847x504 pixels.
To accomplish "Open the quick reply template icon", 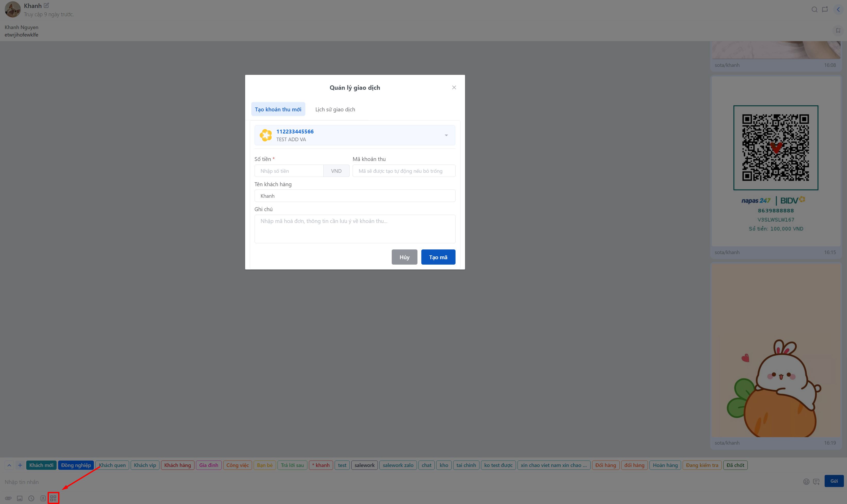I will click(x=816, y=482).
